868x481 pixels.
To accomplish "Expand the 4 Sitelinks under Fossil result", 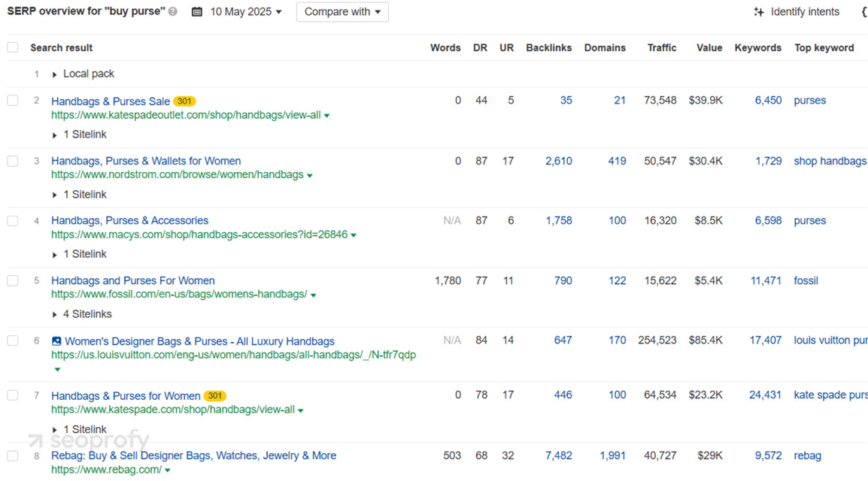I will tap(54, 315).
